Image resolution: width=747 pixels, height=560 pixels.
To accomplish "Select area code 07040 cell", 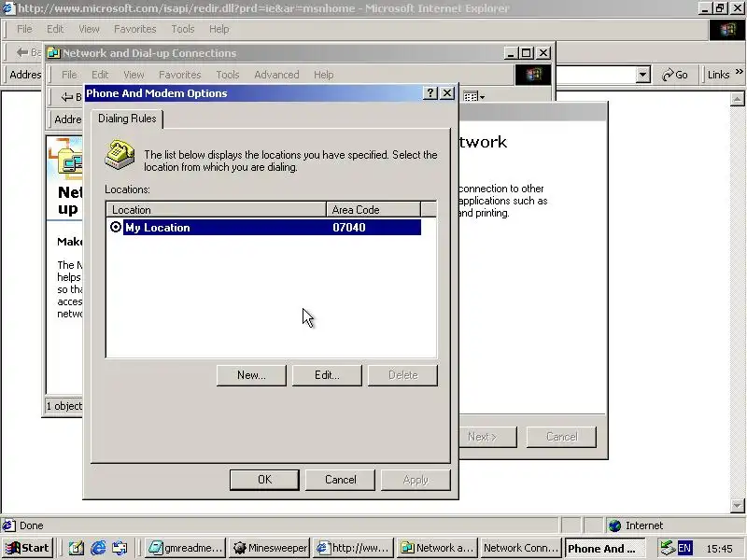I will click(x=349, y=227).
